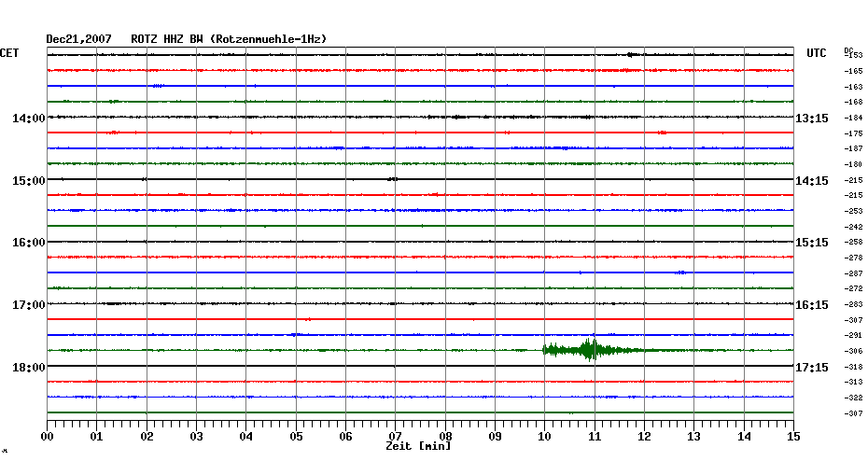The width and height of the screenshot is (868, 461).
Task: Select the 14:00 CET row label
Action: click(29, 119)
